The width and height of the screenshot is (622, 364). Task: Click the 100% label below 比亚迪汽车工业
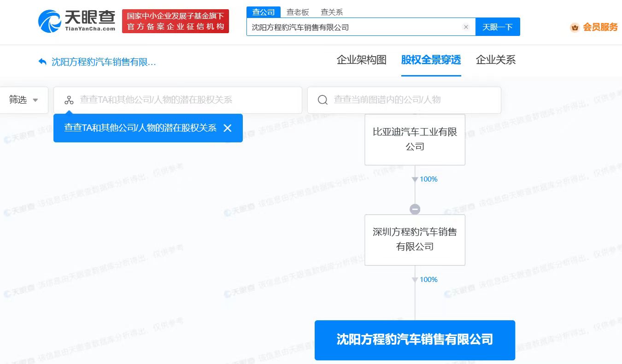428,179
